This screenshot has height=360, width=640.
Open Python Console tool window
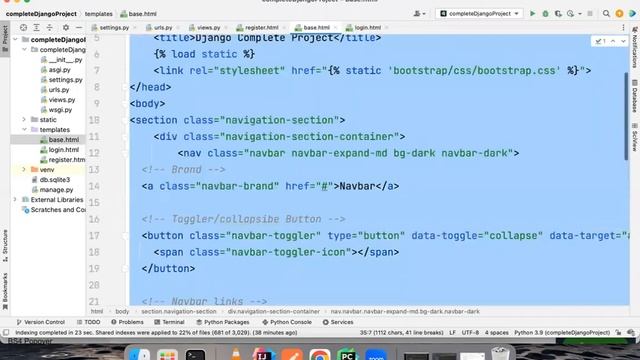(x=287, y=322)
